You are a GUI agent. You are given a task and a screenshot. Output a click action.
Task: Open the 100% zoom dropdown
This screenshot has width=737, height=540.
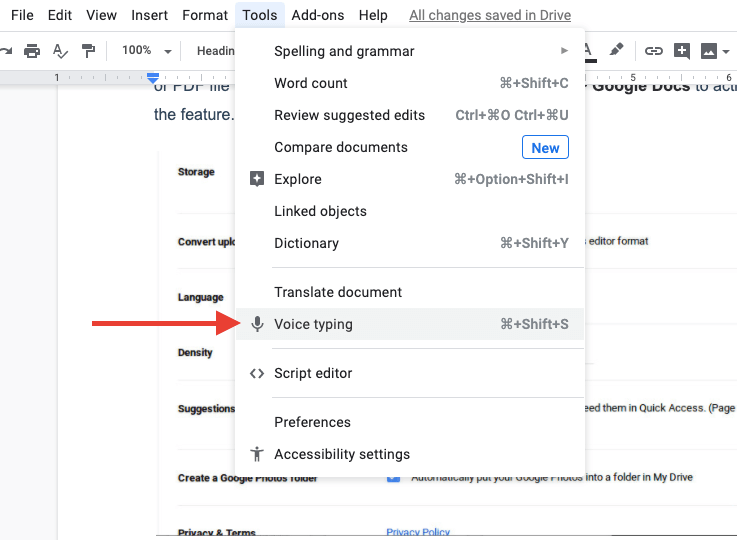click(146, 50)
